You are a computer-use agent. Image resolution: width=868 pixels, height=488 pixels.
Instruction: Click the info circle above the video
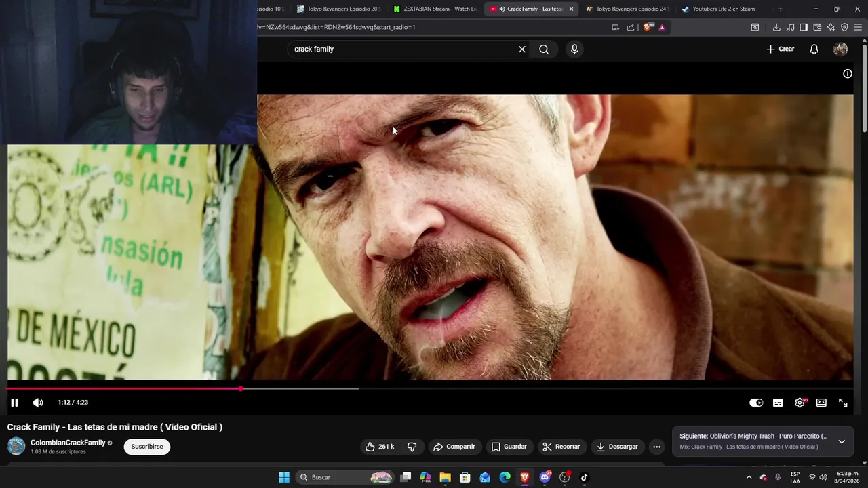848,74
